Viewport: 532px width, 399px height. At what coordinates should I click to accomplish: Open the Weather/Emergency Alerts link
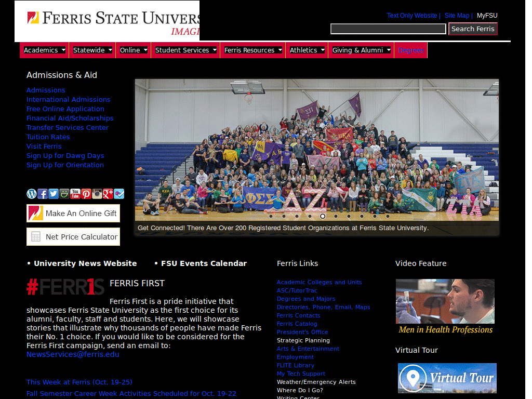(316, 382)
